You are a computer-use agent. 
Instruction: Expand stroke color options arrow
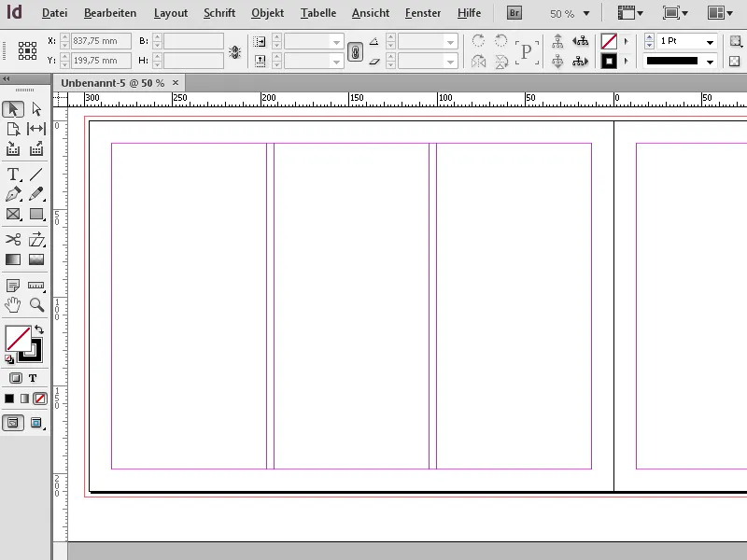626,61
